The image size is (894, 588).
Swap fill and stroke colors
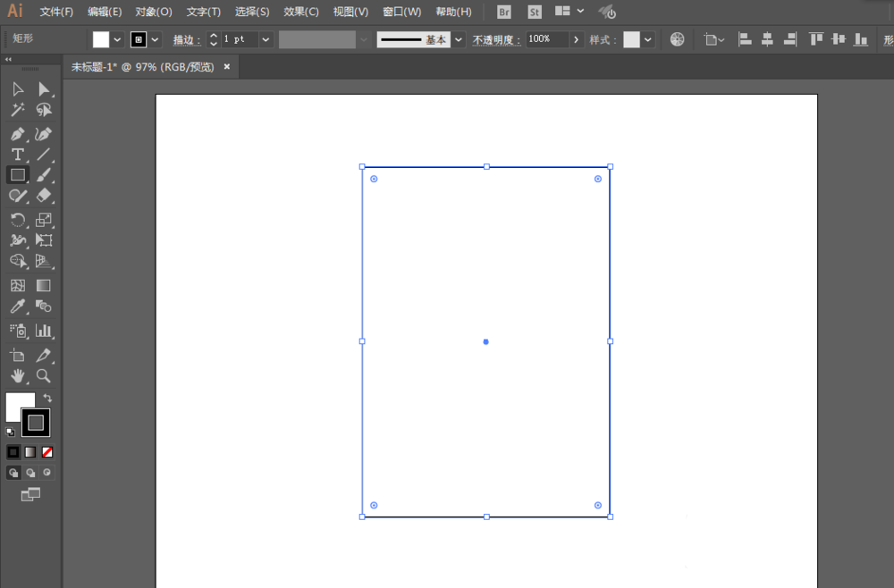(47, 398)
